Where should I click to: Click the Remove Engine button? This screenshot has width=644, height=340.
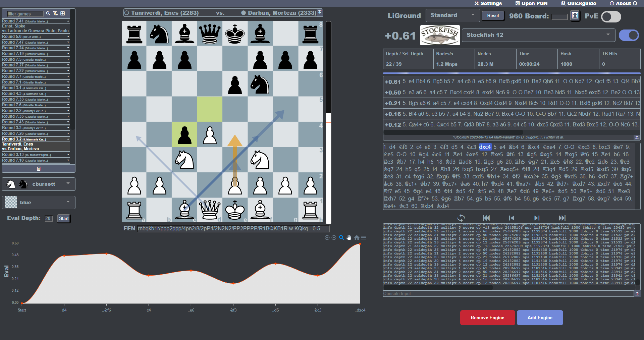[x=487, y=318]
